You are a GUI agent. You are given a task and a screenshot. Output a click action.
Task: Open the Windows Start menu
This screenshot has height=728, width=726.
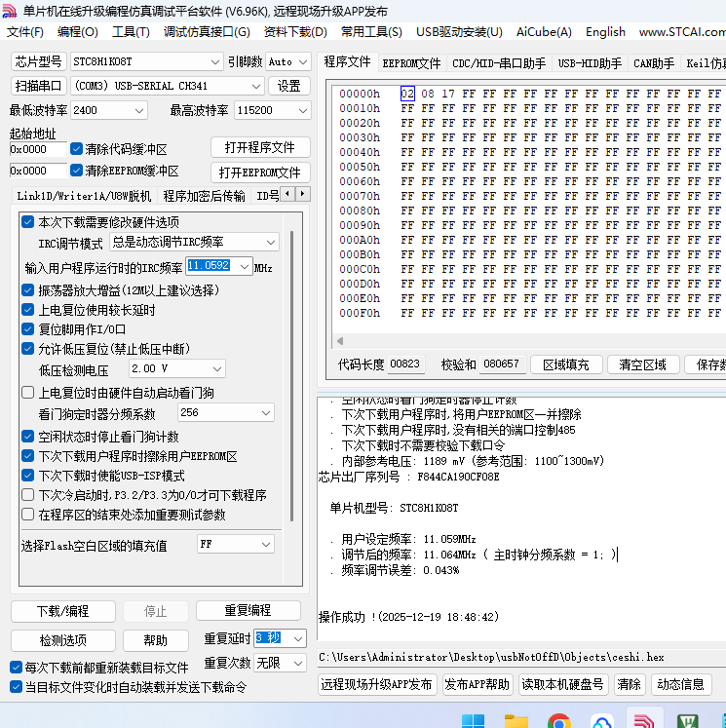[474, 722]
